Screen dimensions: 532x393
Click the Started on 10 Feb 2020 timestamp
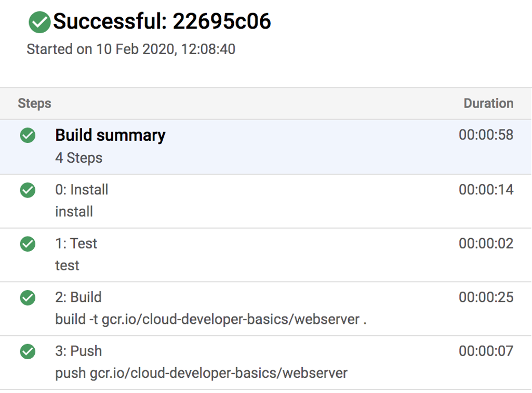(131, 49)
